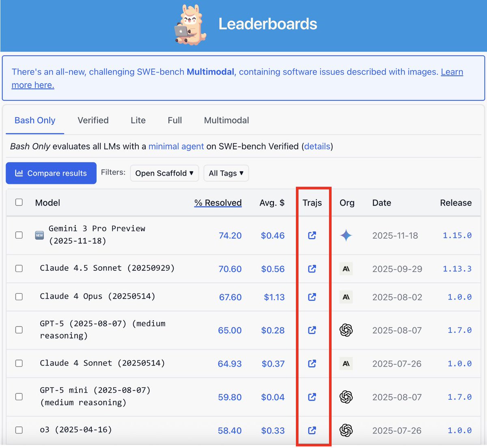Click OpenAI org icon for GPT-5 medium reasoning
The height and width of the screenshot is (448, 487).
click(x=346, y=330)
